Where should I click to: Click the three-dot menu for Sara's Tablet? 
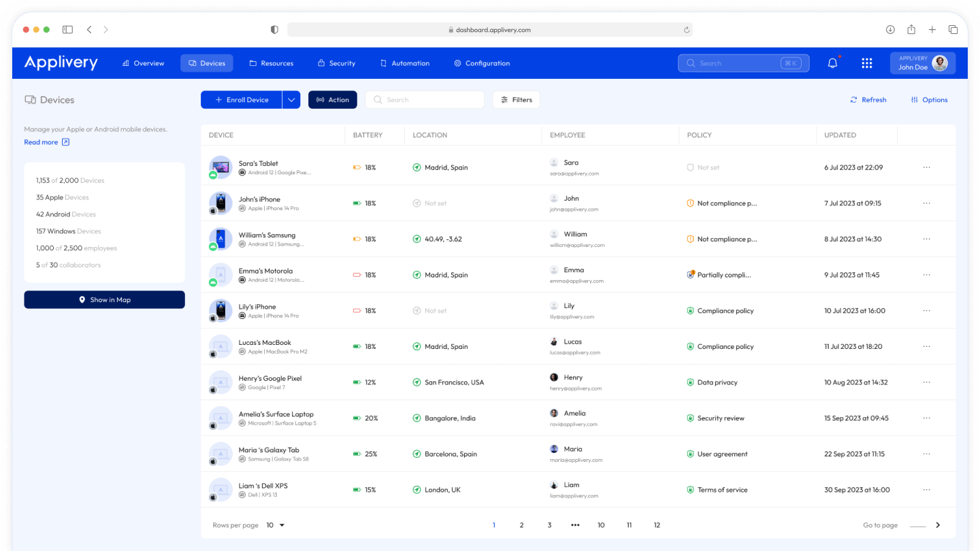(926, 167)
